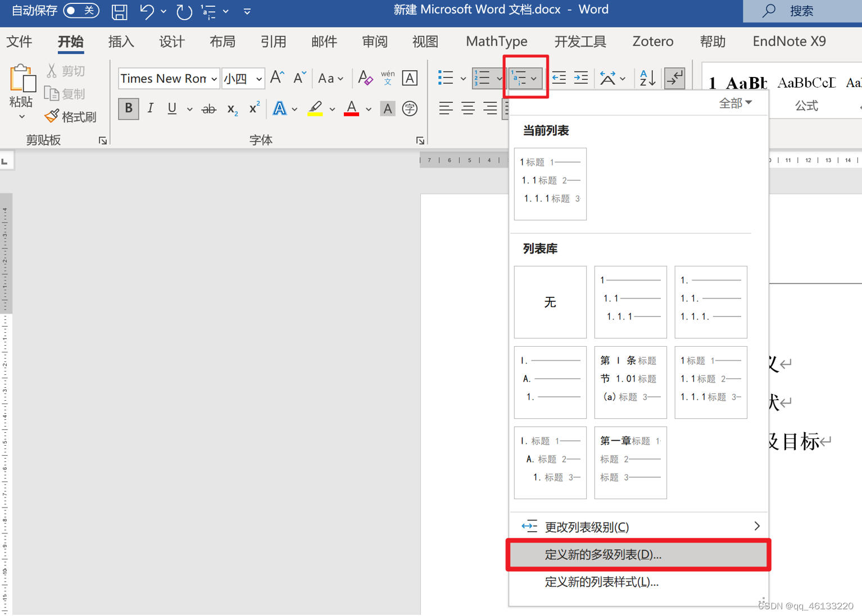
Task: Open the 文件 tab
Action: click(20, 42)
